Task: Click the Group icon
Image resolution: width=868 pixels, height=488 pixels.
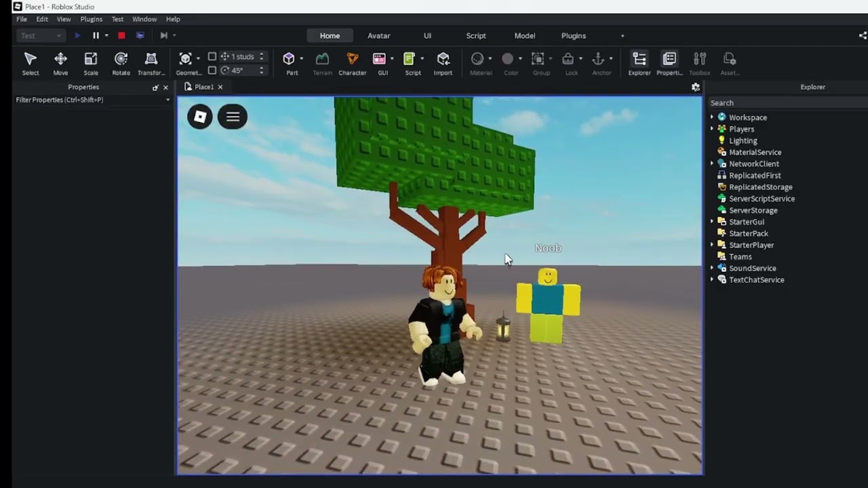Action: (538, 59)
